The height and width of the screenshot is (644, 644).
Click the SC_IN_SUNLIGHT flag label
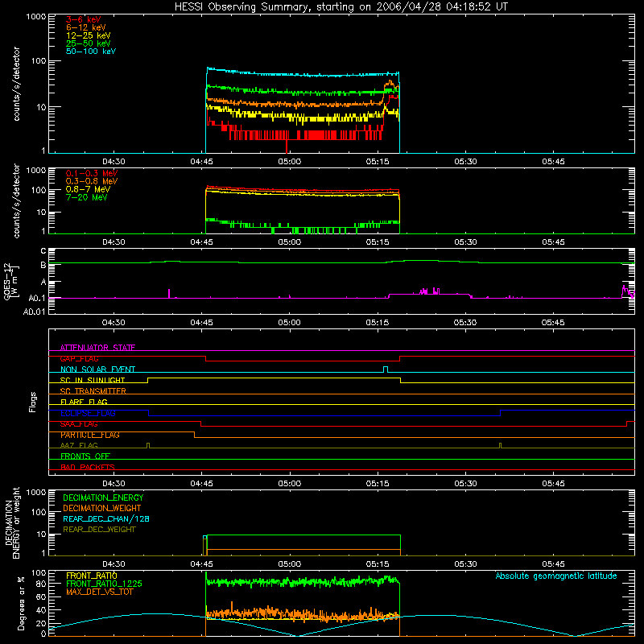click(93, 380)
